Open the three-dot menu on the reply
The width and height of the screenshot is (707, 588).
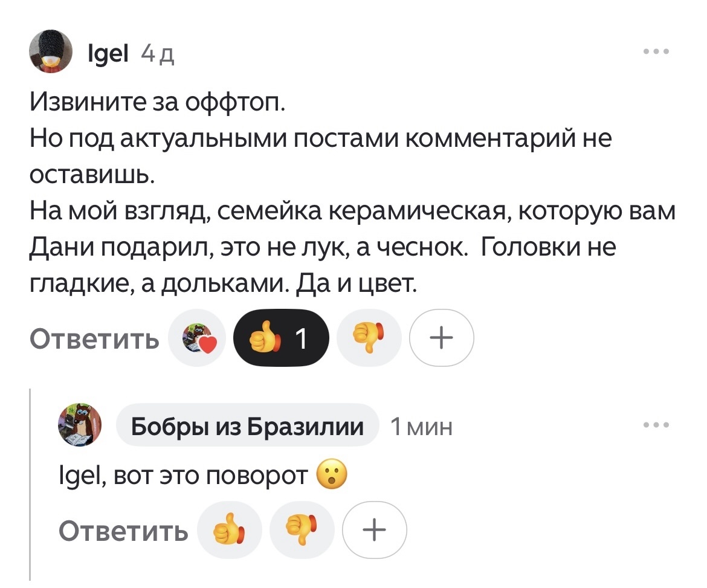pos(656,425)
